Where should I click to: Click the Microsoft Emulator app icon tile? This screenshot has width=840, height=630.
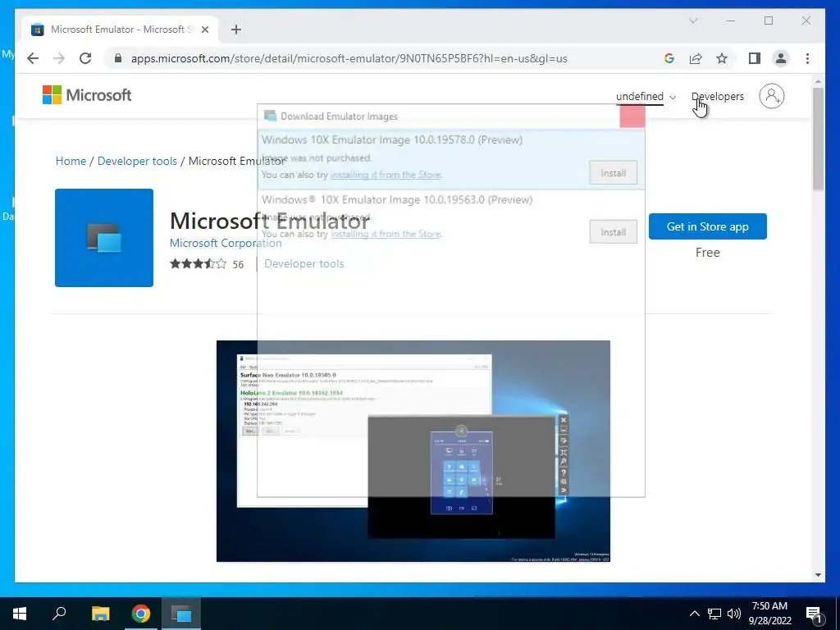[104, 238]
